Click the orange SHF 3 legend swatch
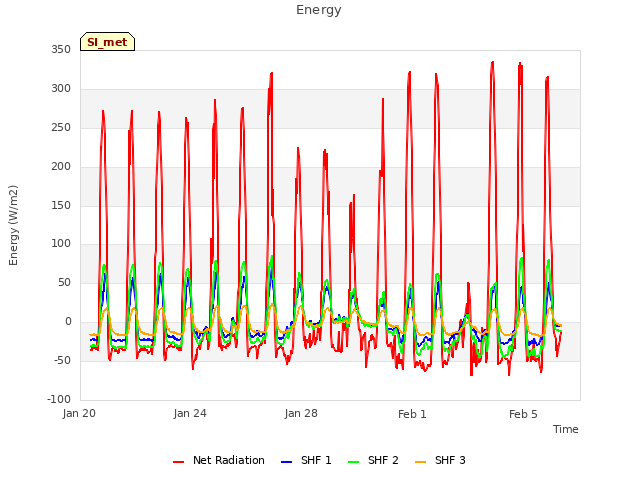 [420, 462]
